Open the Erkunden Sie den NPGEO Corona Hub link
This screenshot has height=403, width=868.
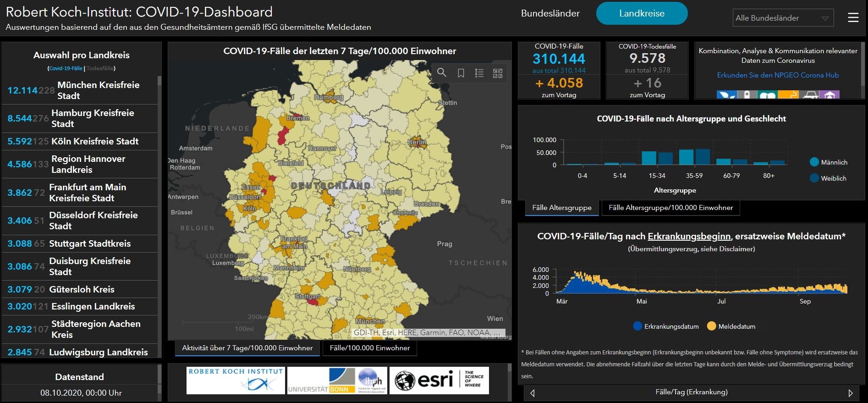778,75
